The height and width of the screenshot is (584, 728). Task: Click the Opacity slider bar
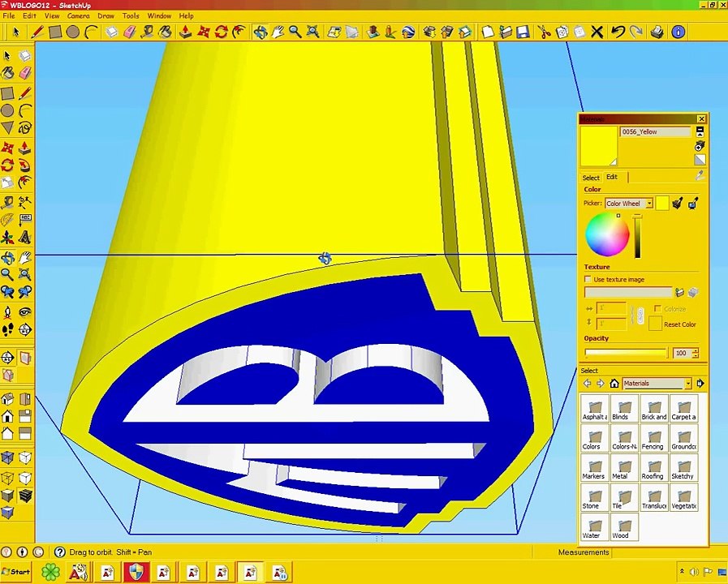coord(626,353)
